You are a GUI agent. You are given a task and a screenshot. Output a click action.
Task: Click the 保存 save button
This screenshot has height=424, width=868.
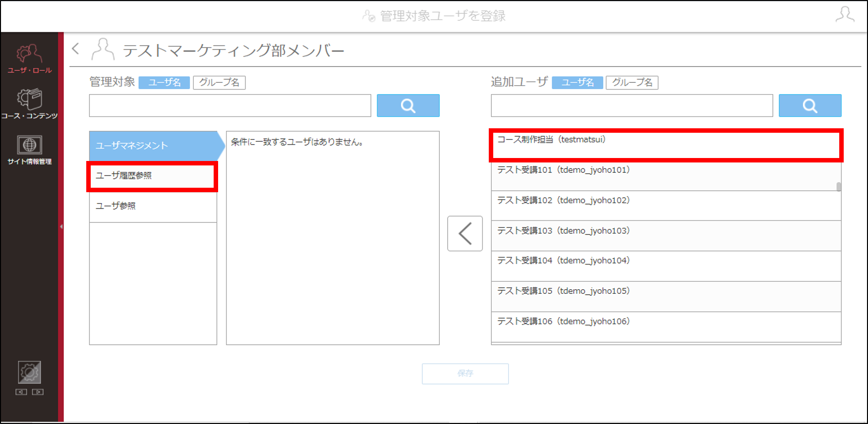(x=465, y=373)
